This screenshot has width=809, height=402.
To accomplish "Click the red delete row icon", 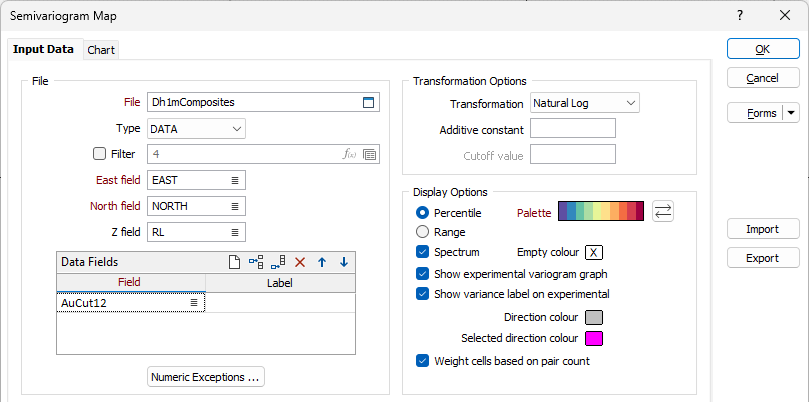I will [300, 262].
